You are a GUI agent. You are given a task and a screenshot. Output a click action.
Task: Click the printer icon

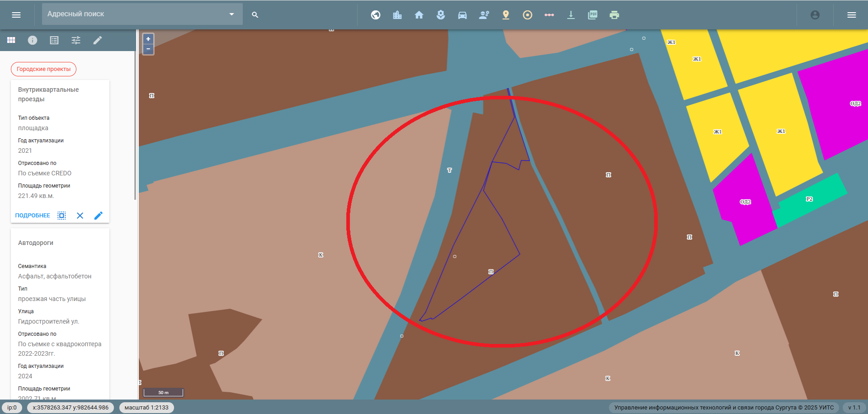click(614, 15)
